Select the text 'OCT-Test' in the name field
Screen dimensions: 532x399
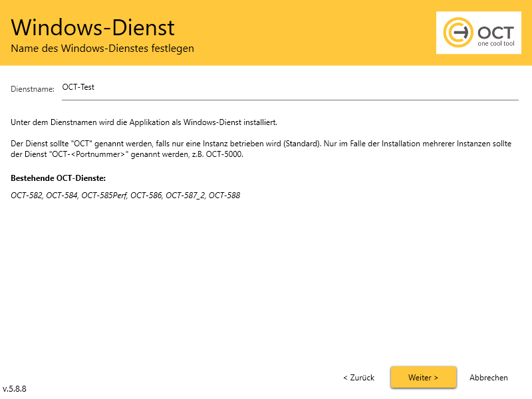[78, 86]
